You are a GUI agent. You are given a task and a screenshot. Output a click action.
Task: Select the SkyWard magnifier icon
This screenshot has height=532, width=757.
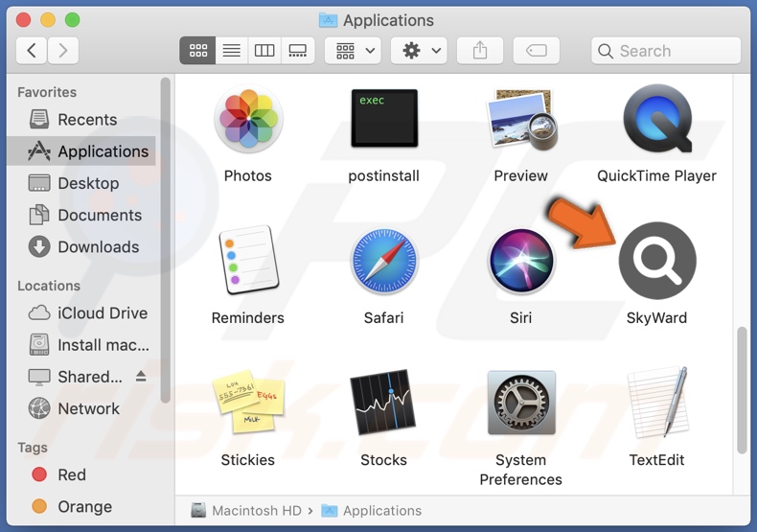[x=657, y=261]
